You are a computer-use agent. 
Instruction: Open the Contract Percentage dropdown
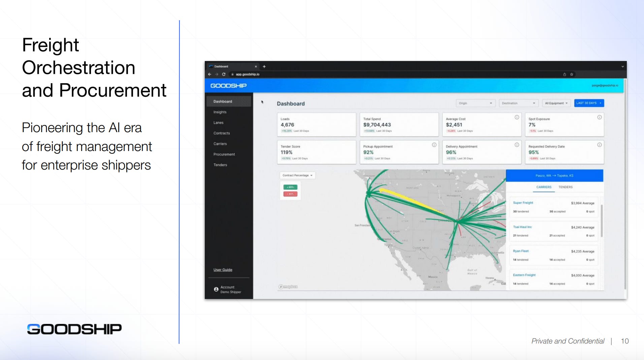click(x=297, y=175)
